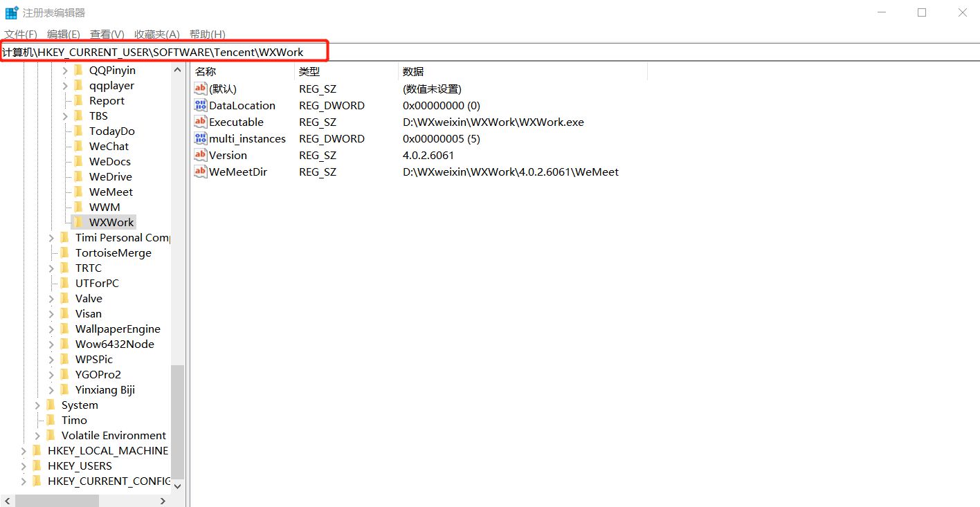
Task: Expand the HKEY_CURRENT_CONFIG hive
Action: coord(24,481)
